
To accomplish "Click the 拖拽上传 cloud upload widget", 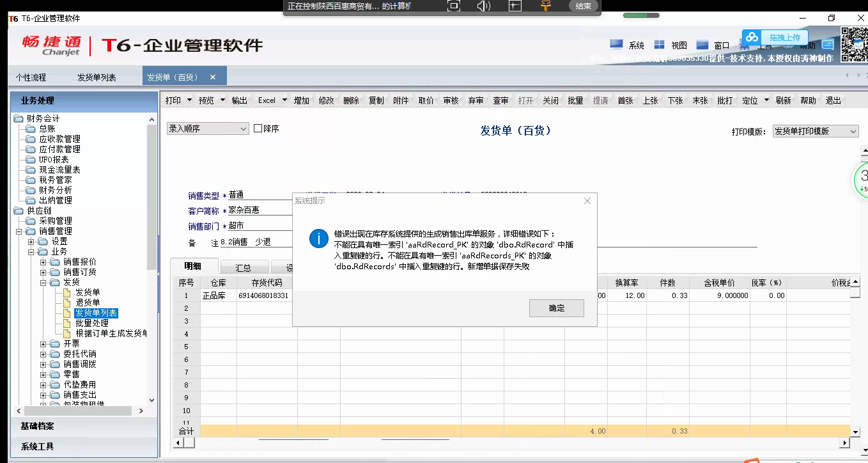I will click(775, 38).
